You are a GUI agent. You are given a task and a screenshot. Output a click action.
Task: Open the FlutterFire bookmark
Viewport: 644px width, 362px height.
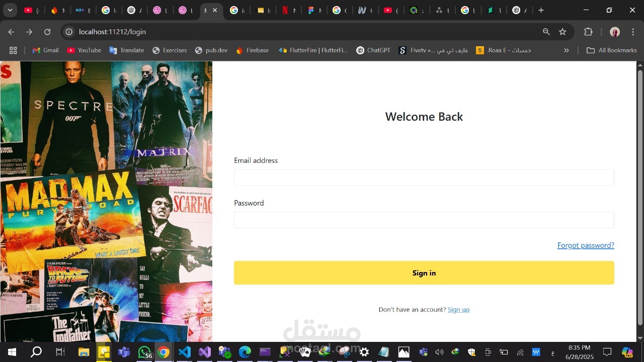[312, 50]
